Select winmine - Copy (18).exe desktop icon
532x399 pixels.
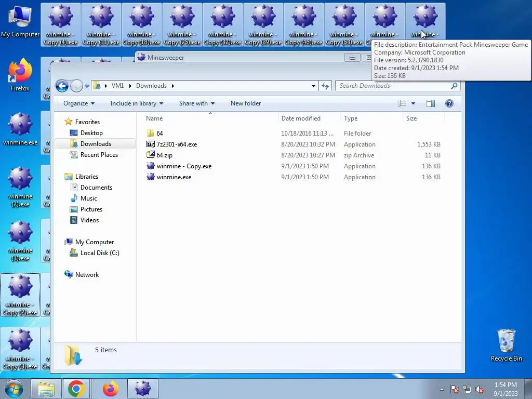(141, 24)
